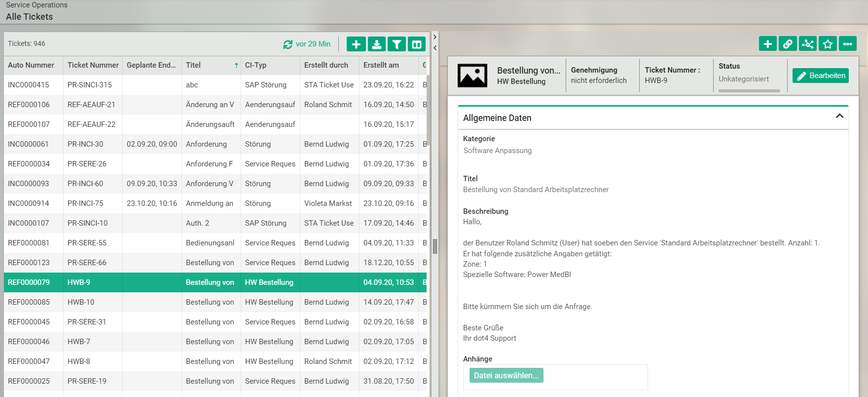
Task: Select ticket row REF0000046
Action: (x=215, y=342)
